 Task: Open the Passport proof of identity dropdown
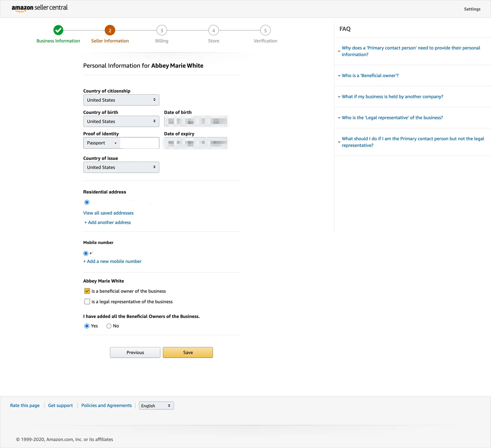point(102,143)
